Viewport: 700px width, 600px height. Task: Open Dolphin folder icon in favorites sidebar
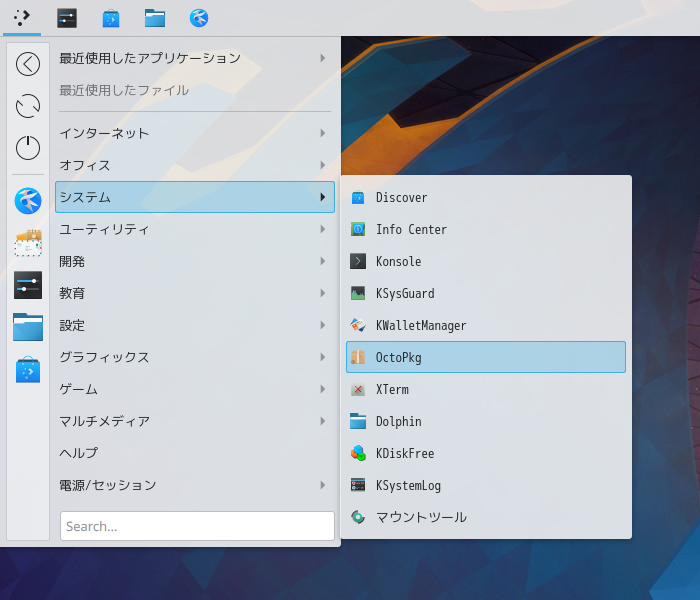click(28, 327)
